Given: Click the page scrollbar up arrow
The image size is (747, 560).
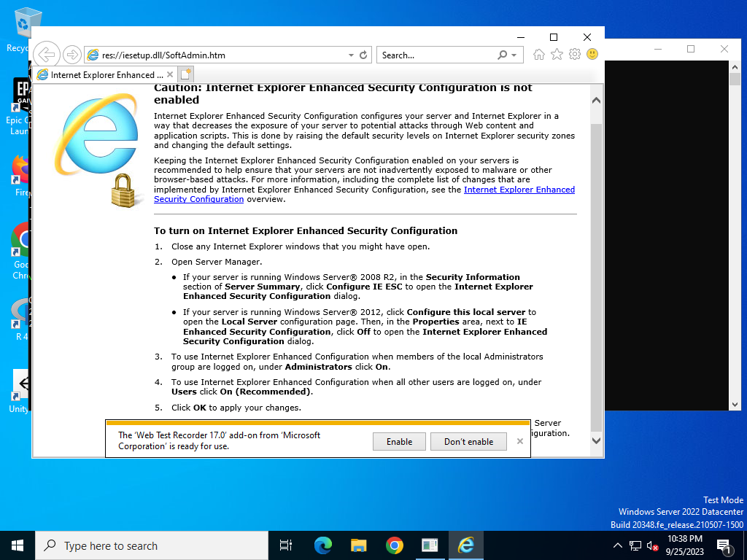Looking at the screenshot, I should coord(596,101).
